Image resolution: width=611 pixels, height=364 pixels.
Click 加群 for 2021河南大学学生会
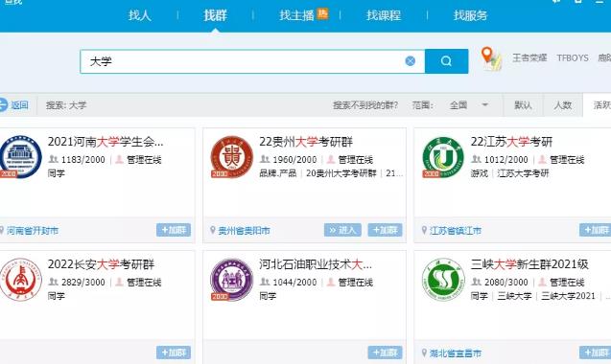click(174, 230)
